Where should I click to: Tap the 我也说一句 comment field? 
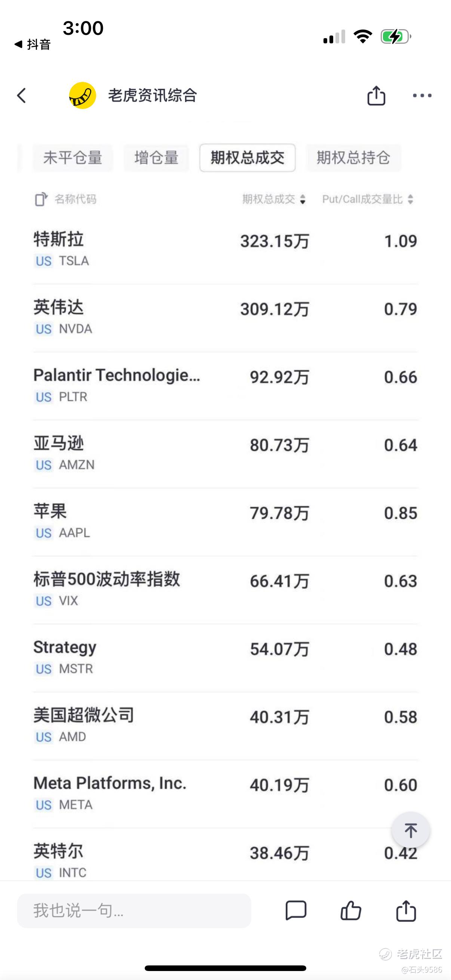click(134, 910)
